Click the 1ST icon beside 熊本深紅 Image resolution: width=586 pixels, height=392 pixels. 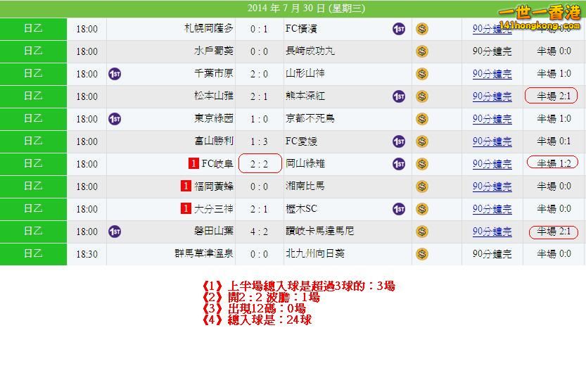click(x=398, y=96)
